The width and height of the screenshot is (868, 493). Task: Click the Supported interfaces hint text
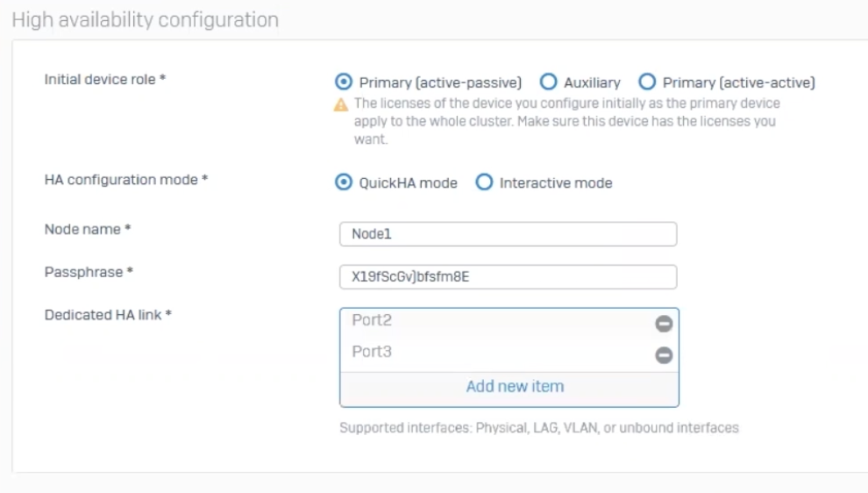[x=538, y=428]
